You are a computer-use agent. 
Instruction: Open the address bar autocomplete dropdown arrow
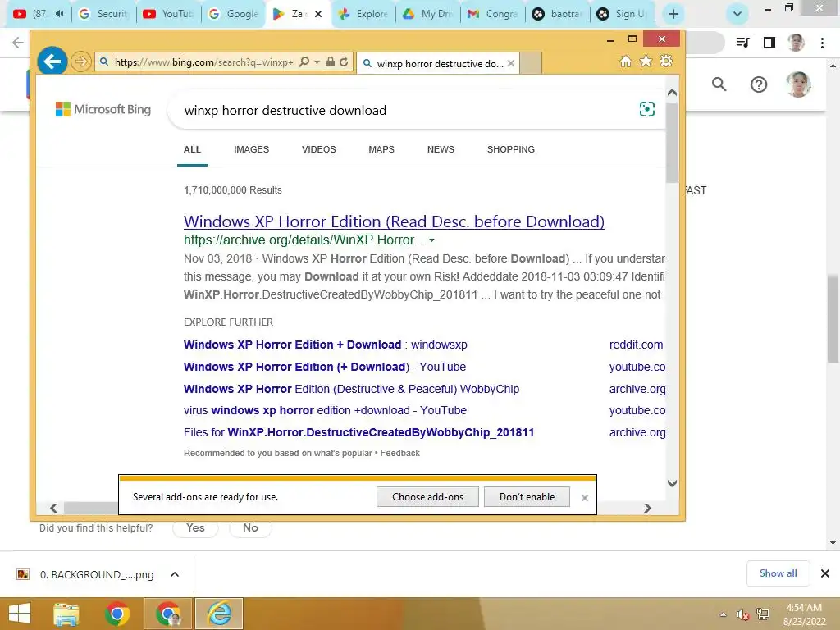click(317, 62)
